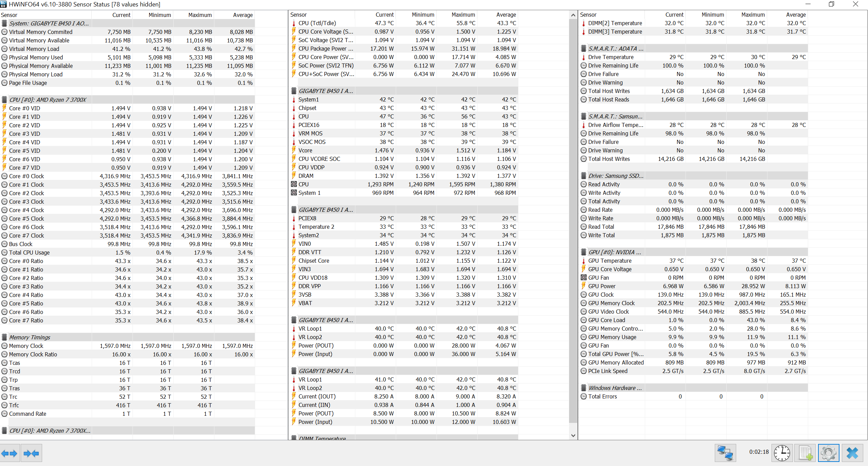This screenshot has height=466, width=868.
Task: Click the 0:02:18 elapsed time readout
Action: click(759, 452)
